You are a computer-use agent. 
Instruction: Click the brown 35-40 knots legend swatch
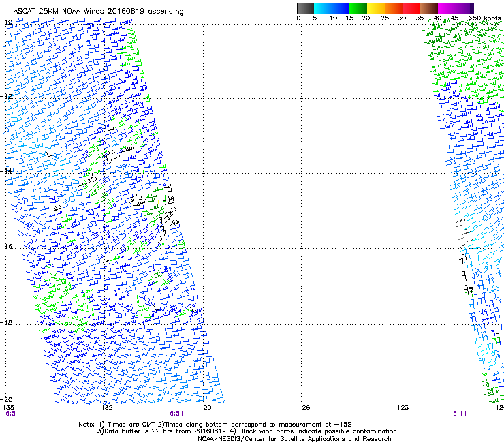click(429, 8)
